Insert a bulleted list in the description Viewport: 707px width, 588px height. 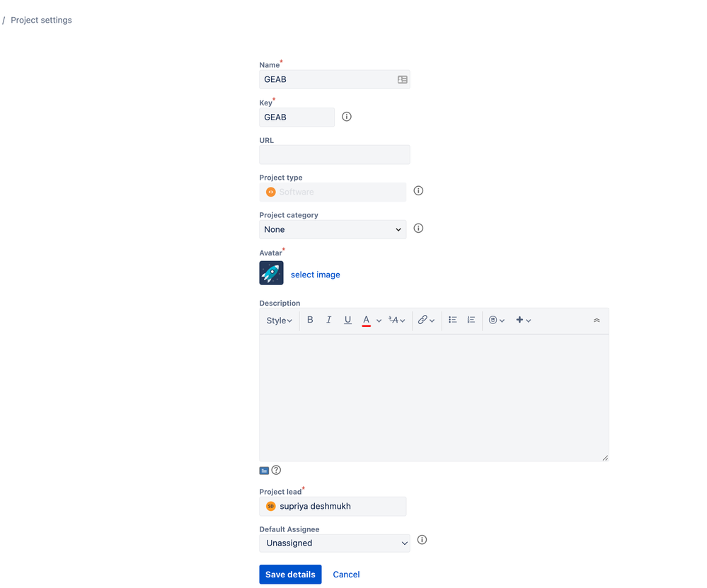[452, 320]
